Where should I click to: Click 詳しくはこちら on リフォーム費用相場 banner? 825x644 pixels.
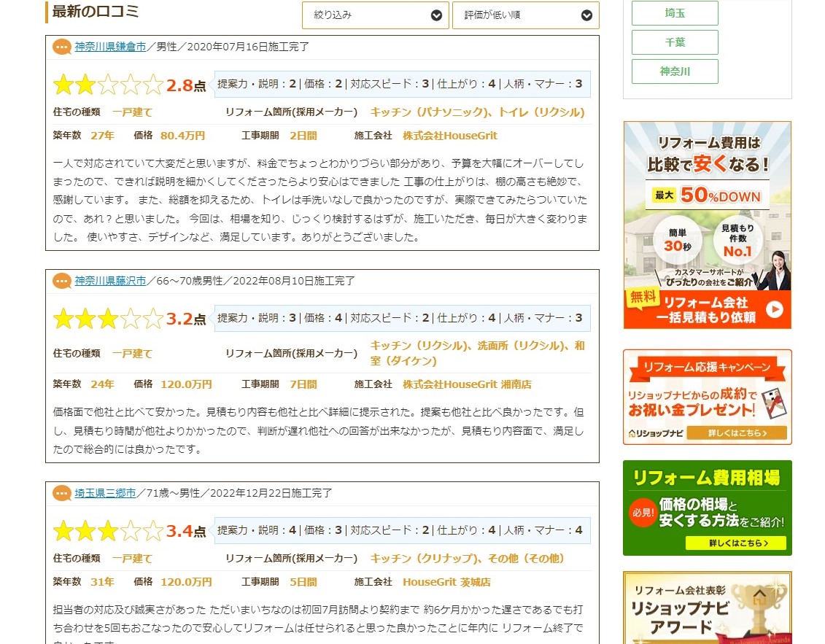point(737,543)
